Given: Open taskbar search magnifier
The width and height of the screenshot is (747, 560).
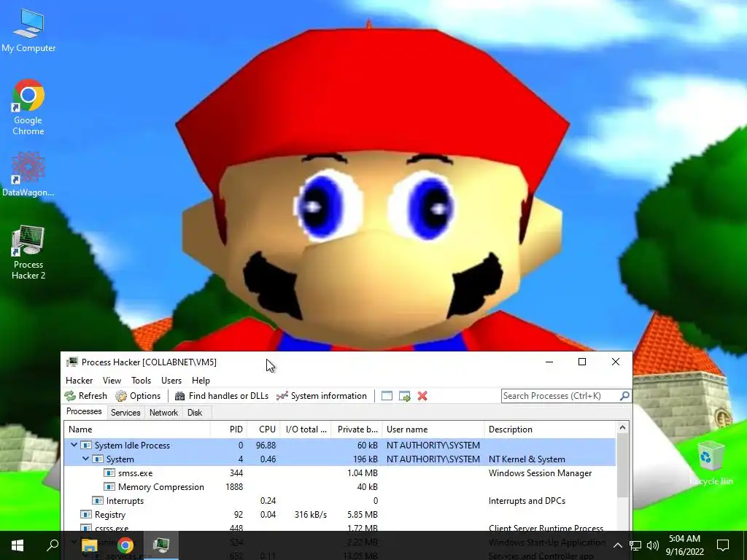Looking at the screenshot, I should pos(53,545).
